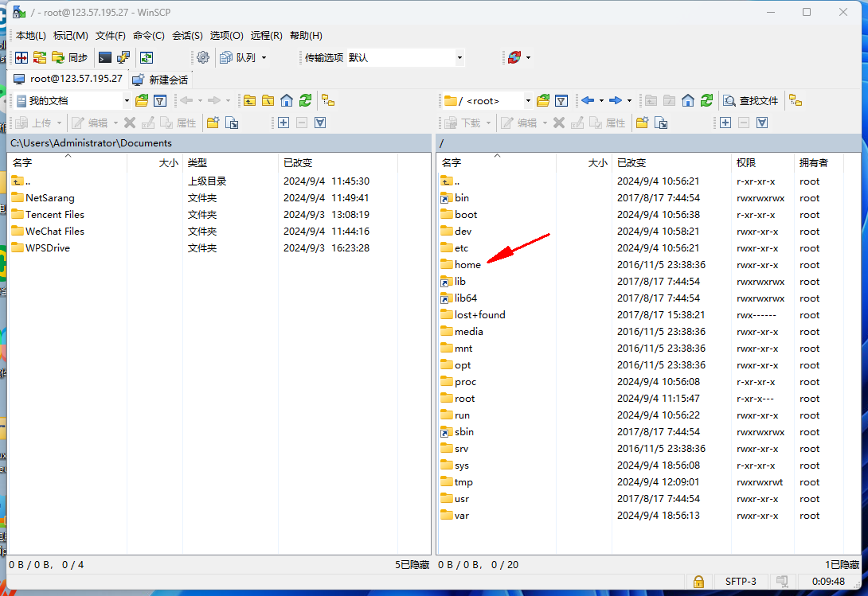Viewport: 868px width, 596px height.
Task: Open the 标记(M) menu
Action: [70, 36]
